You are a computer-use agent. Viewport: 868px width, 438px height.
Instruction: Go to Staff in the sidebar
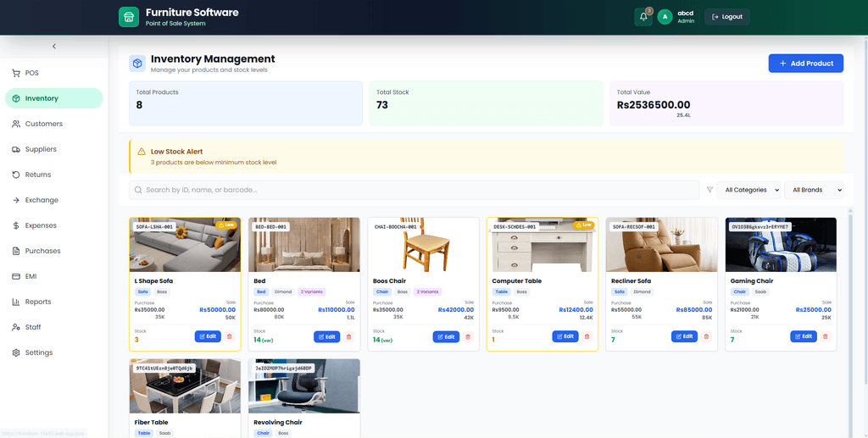53,327
